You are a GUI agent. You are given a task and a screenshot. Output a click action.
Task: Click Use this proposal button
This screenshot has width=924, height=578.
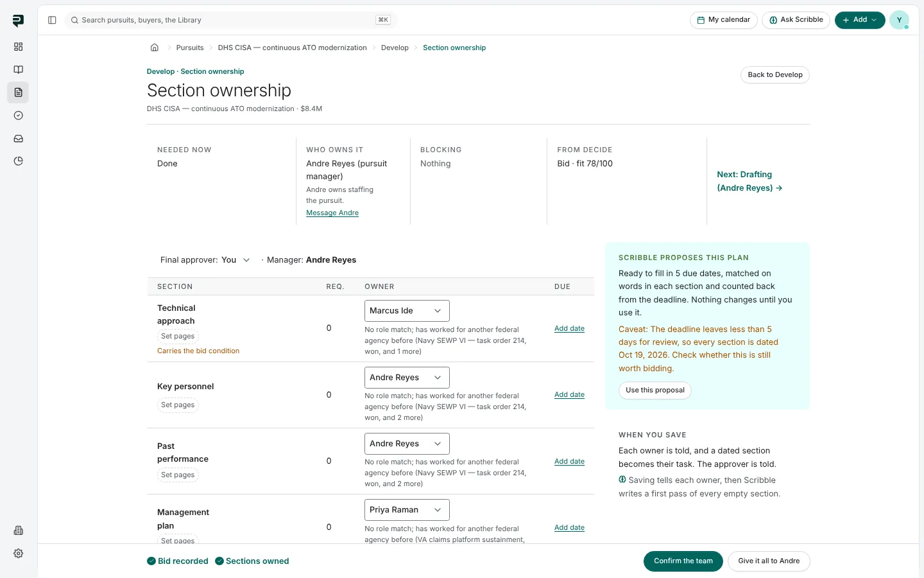[x=655, y=390]
